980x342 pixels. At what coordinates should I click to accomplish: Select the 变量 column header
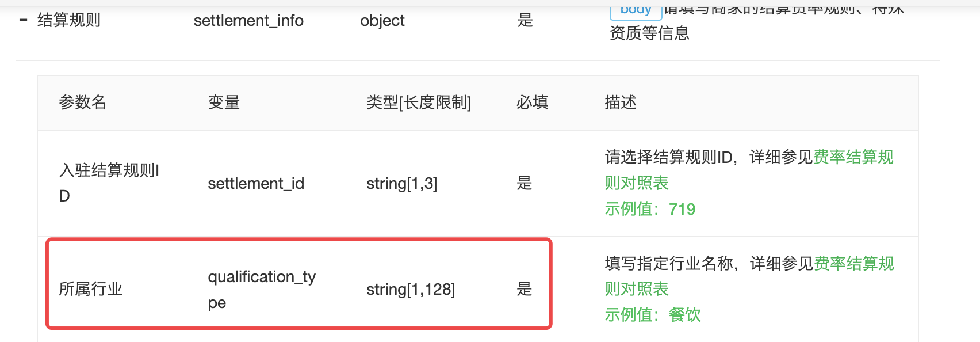click(224, 102)
